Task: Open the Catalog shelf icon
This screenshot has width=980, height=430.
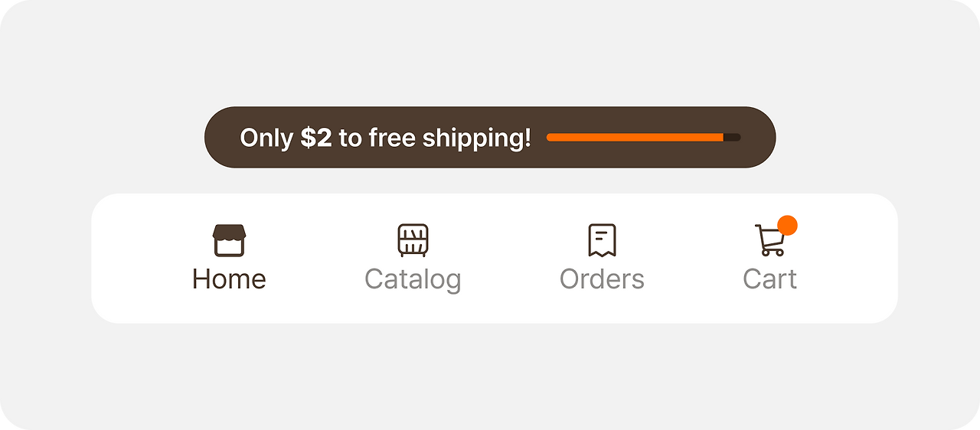Action: coord(413,240)
